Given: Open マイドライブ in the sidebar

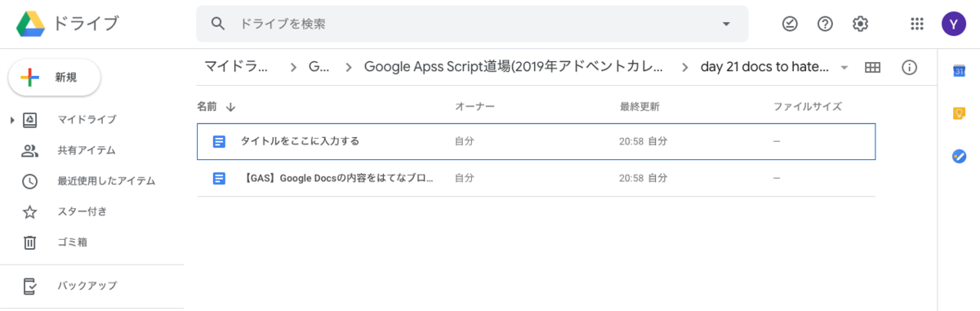Looking at the screenshot, I should pyautogui.click(x=87, y=120).
